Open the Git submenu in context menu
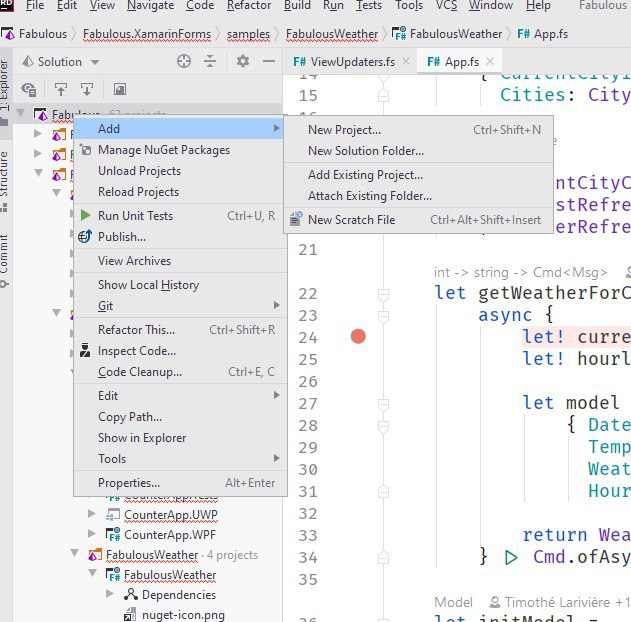631x622 pixels. pyautogui.click(x=180, y=306)
